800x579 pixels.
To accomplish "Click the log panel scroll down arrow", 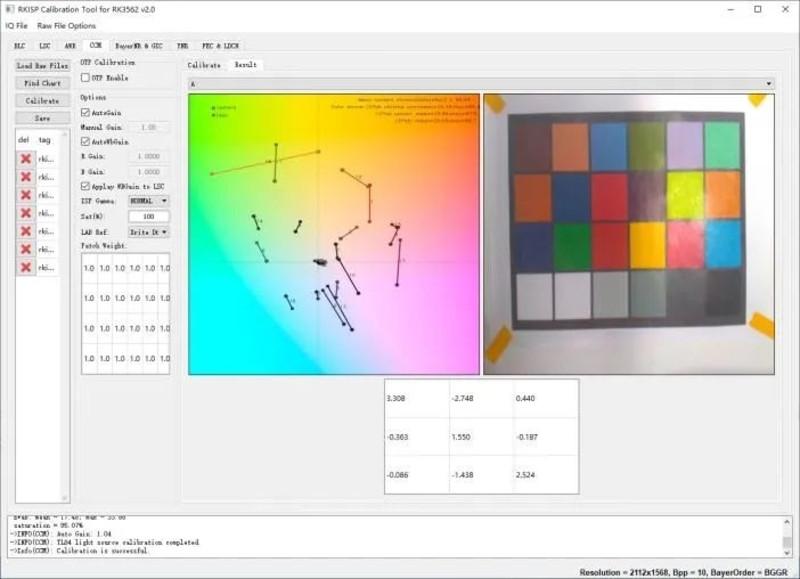I will [786, 552].
